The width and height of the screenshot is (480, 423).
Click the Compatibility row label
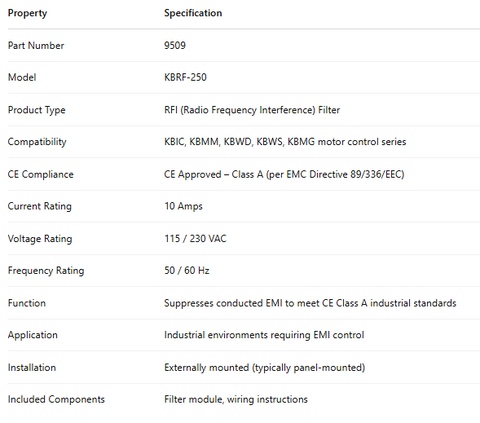37,142
